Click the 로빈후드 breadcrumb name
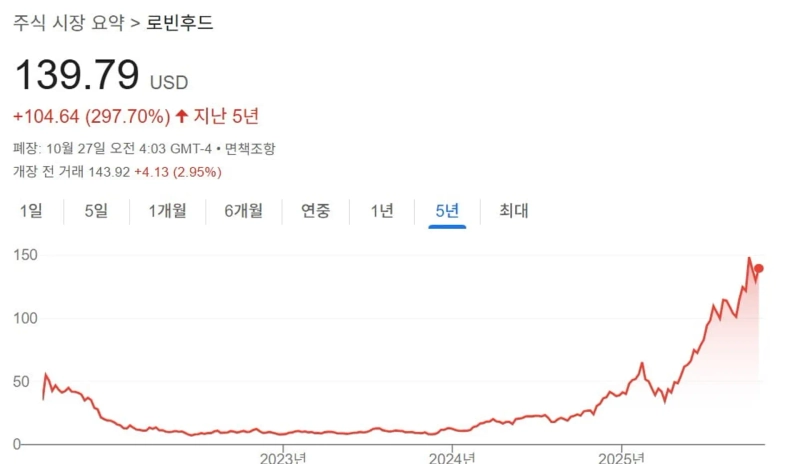 point(180,22)
